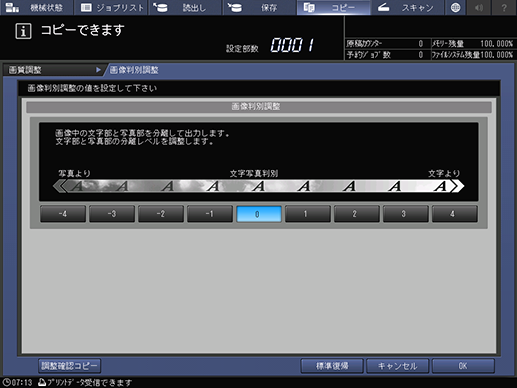This screenshot has width=517, height=388.
Task: Click the printer status icon in status bar
Action: tap(42, 382)
